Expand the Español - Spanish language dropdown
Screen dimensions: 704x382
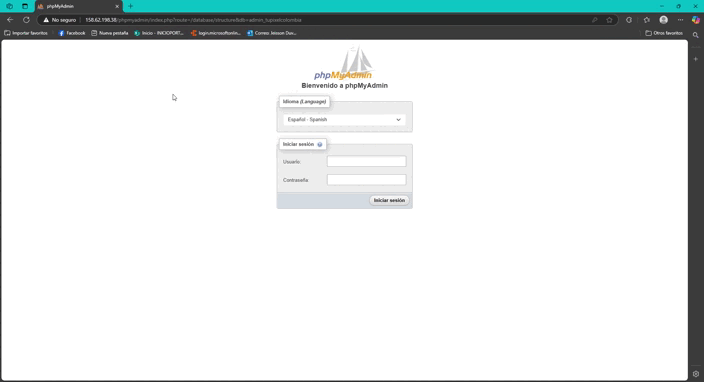tap(344, 119)
